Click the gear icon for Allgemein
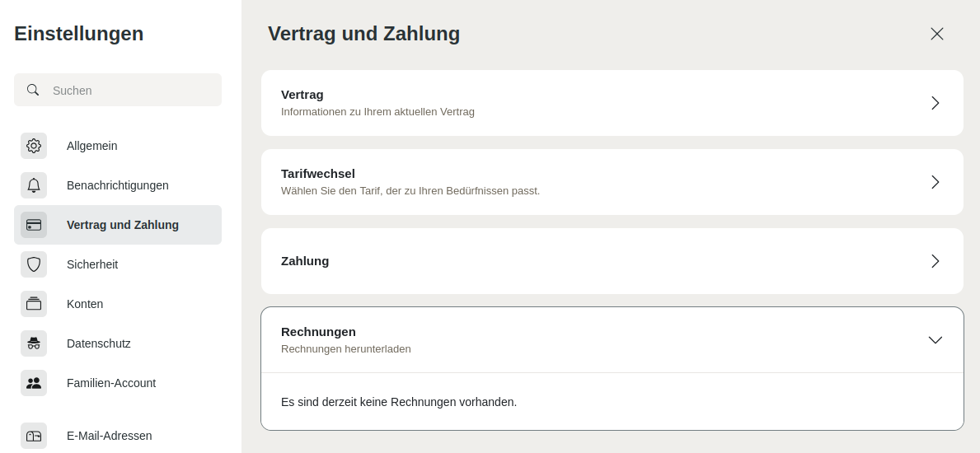980x453 pixels. (34, 146)
